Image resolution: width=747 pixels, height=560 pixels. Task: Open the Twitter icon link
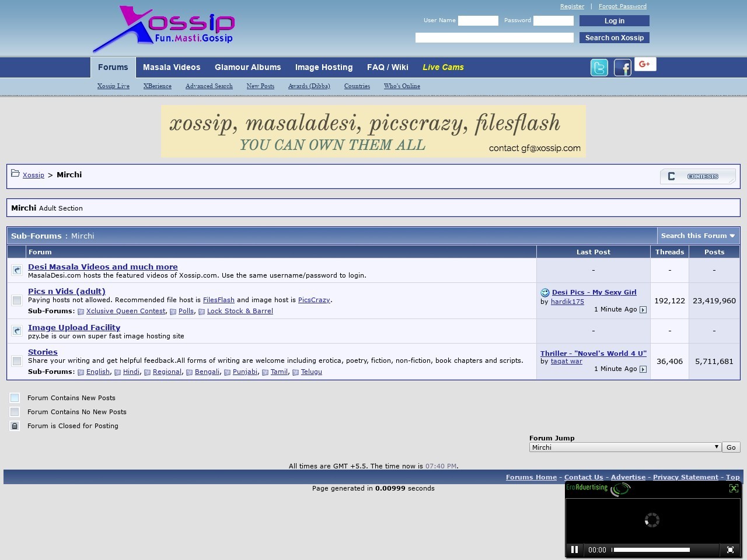(x=599, y=68)
